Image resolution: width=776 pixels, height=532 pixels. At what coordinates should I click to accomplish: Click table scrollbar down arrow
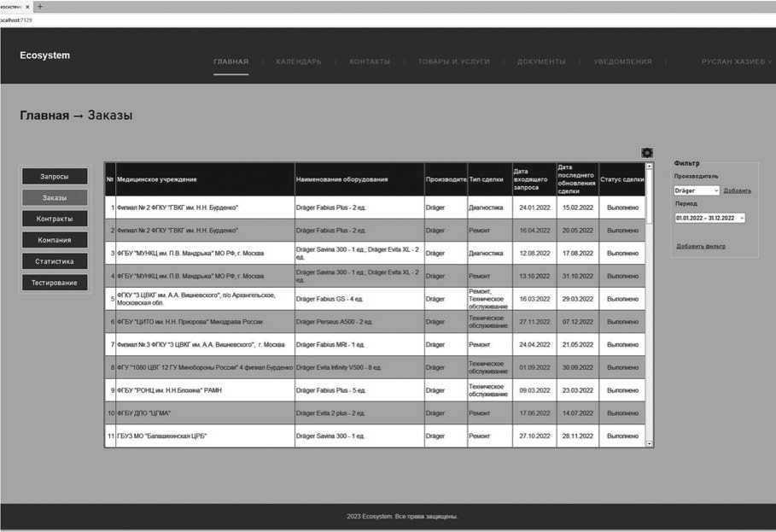[650, 444]
